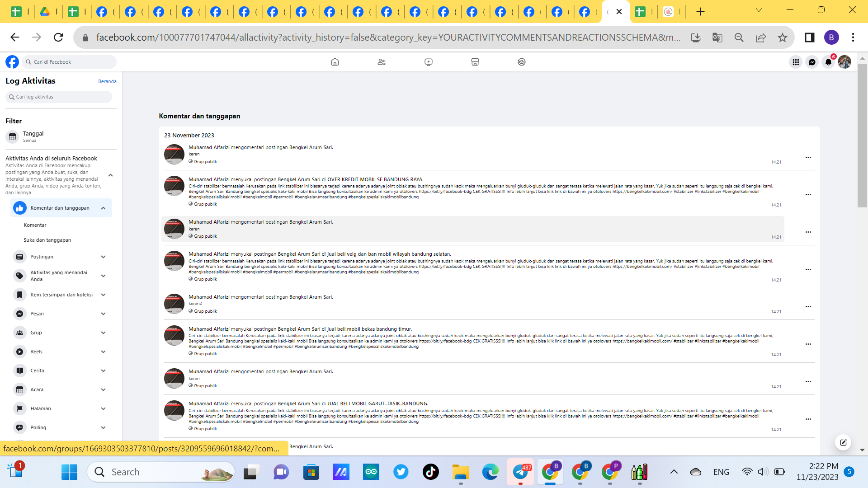Open options for 'keren2' comment entry

click(808, 307)
